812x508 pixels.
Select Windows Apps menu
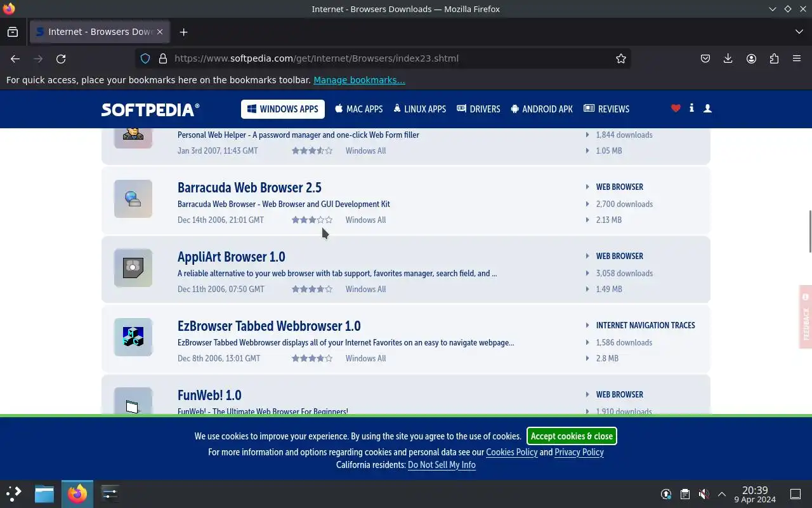283,109
